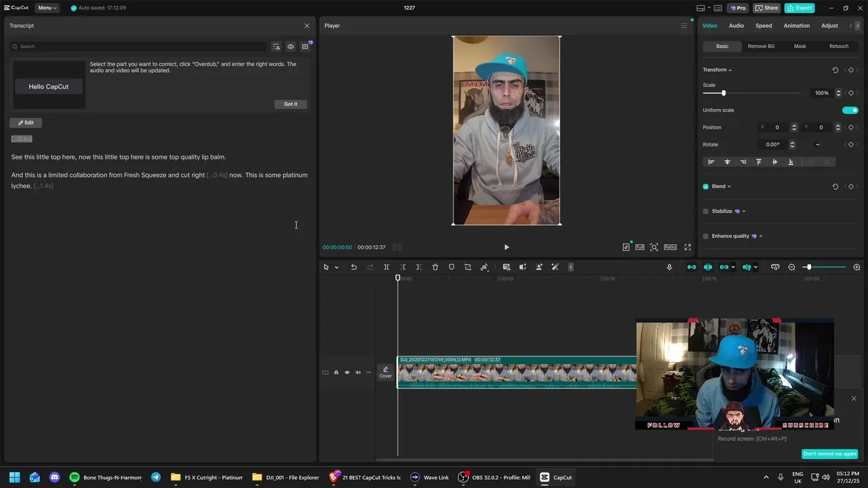Open the Mask sub-tab

pos(800,46)
